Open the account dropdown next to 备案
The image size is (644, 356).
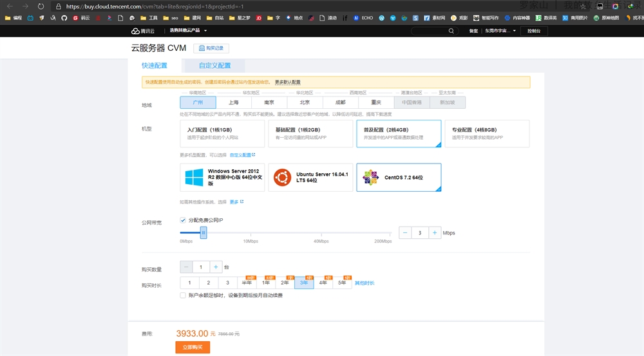coord(500,30)
